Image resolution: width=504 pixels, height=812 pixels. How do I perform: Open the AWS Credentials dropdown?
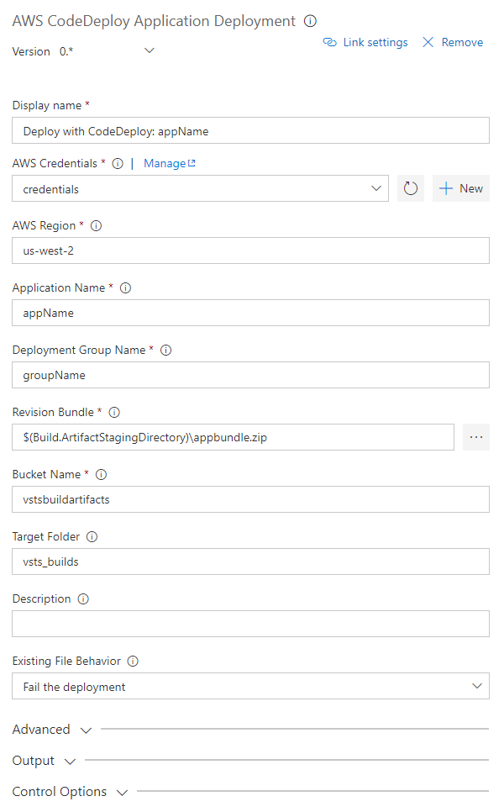376,188
